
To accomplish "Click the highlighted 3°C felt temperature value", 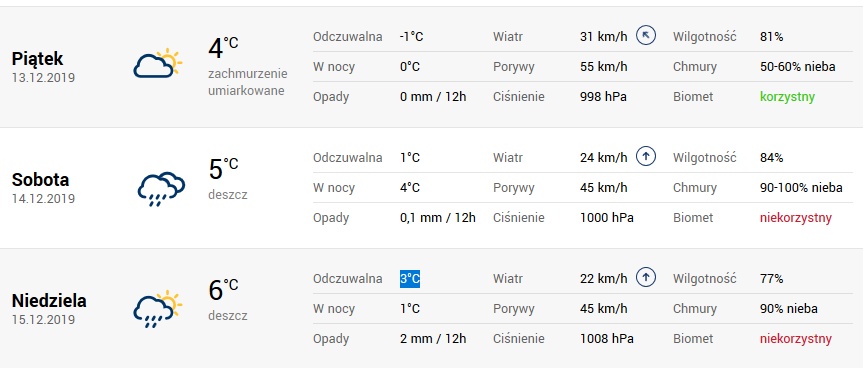I will (410, 279).
